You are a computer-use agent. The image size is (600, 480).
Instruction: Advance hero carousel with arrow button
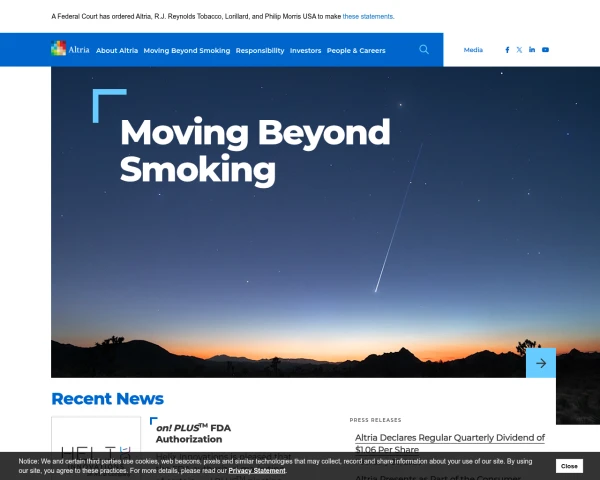(541, 363)
